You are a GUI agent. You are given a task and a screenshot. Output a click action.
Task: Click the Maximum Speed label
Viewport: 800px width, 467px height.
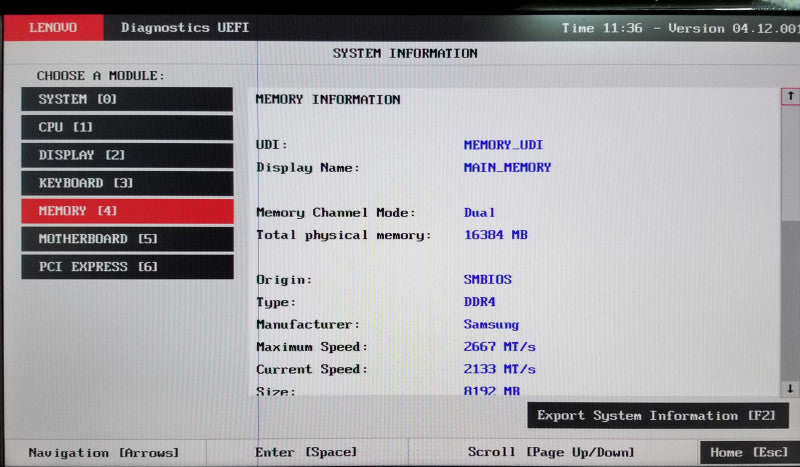pos(312,347)
